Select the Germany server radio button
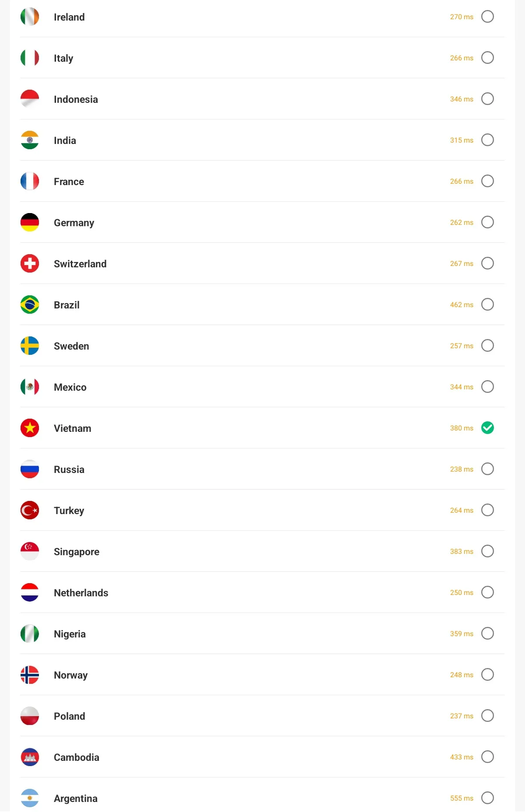Image resolution: width=525 pixels, height=812 pixels. (487, 222)
